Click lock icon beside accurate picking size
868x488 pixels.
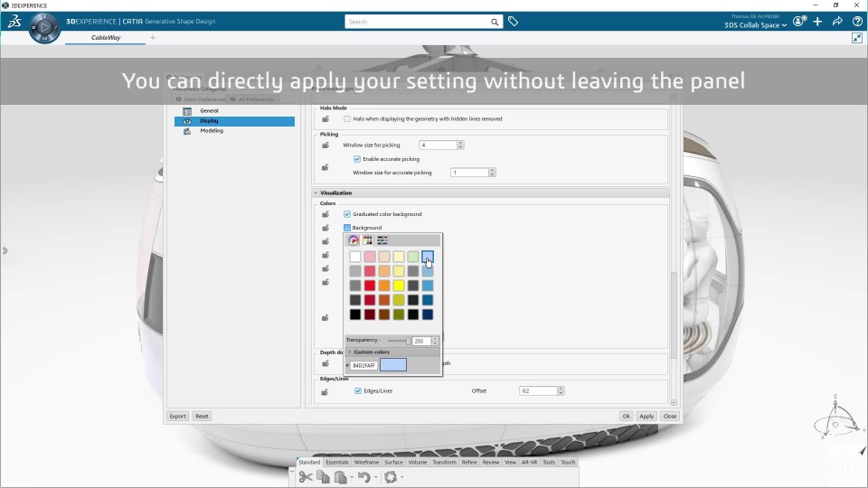pyautogui.click(x=325, y=167)
